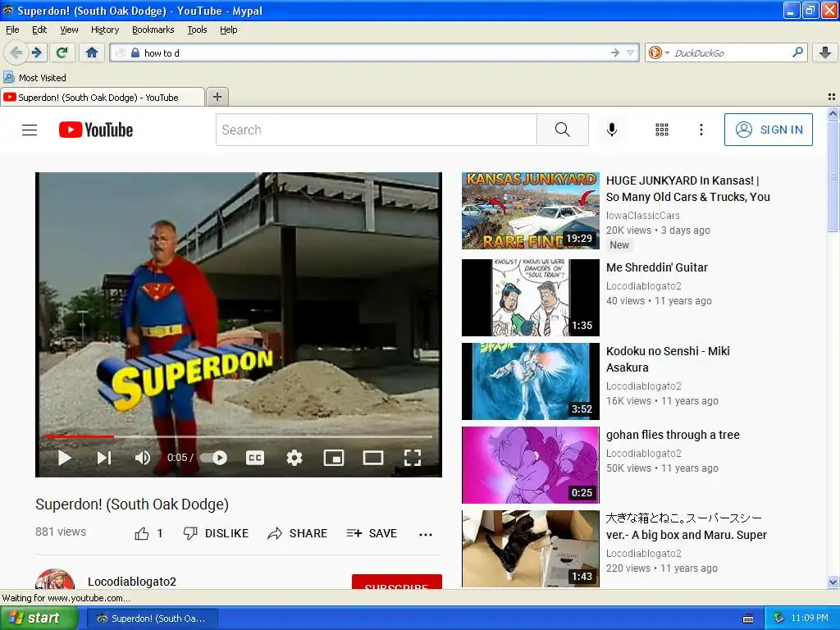
Task: Click the red SUBSCRIBE button
Action: pyautogui.click(x=396, y=582)
